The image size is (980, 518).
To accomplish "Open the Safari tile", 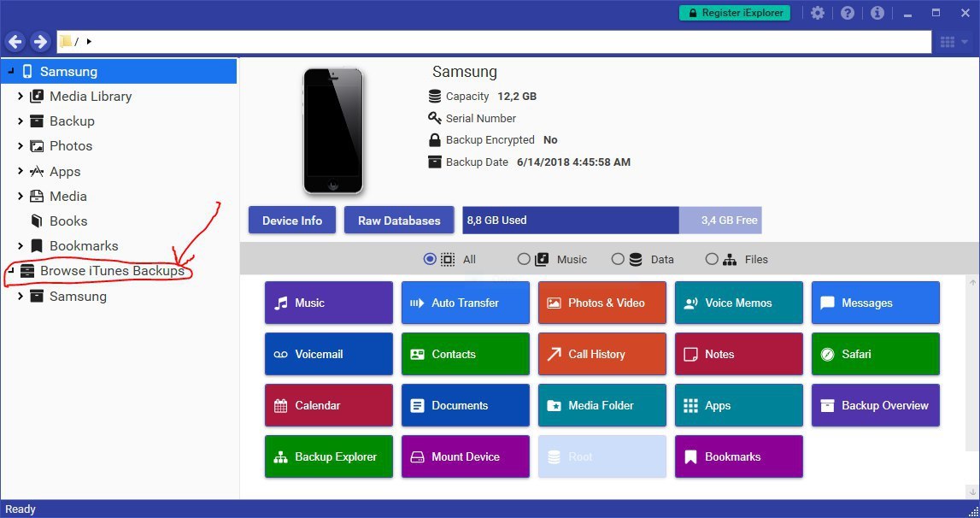I will [x=875, y=354].
